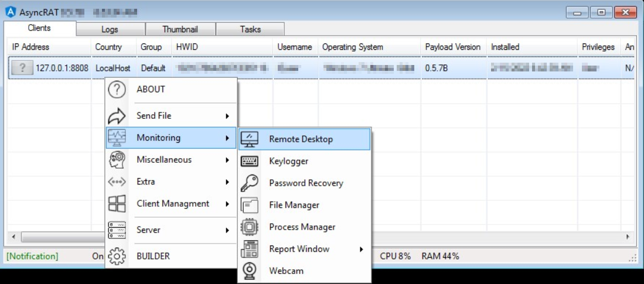
Task: Select the Keylogger menu entry
Action: pyautogui.click(x=288, y=161)
